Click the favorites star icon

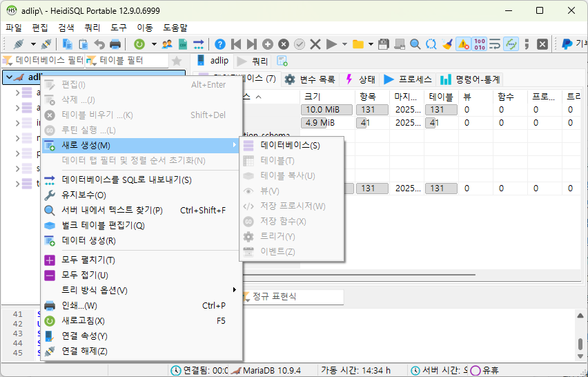coord(177,61)
